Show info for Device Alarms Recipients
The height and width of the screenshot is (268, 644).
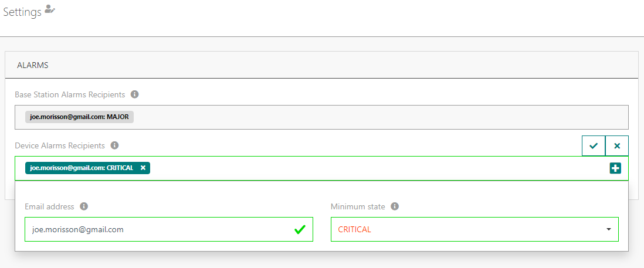coord(115,145)
